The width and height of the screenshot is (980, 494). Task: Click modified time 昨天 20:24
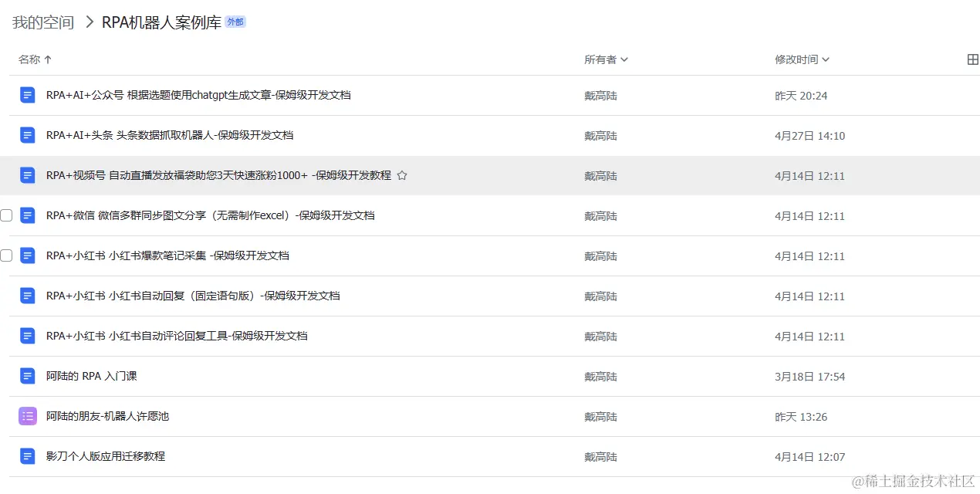tap(801, 96)
